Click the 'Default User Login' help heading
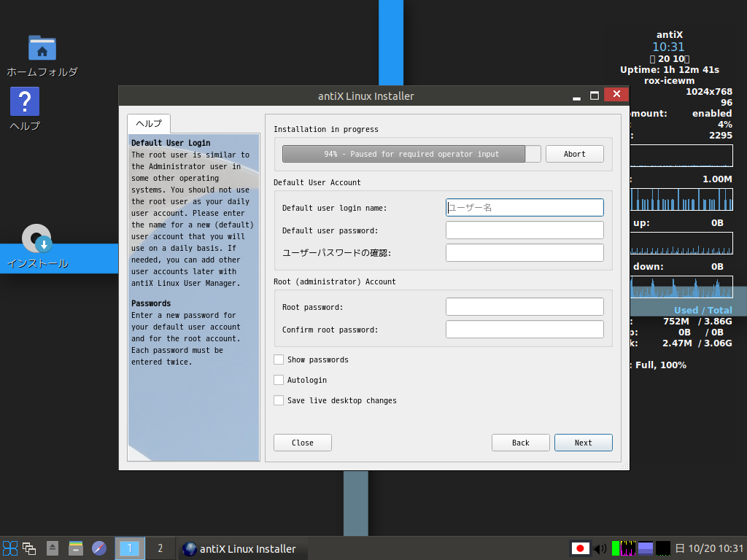747x560 pixels. pos(171,143)
